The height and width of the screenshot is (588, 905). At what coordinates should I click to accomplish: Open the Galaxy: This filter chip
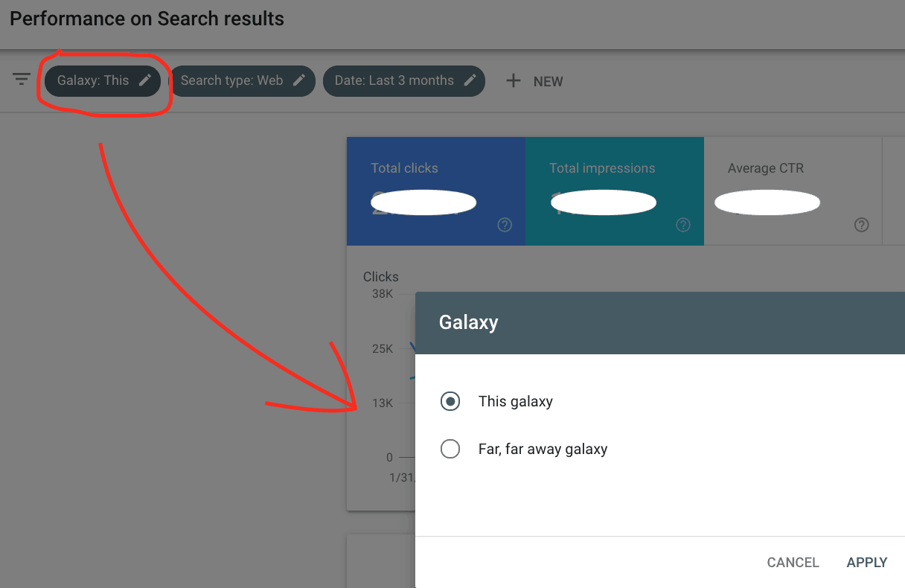click(93, 80)
